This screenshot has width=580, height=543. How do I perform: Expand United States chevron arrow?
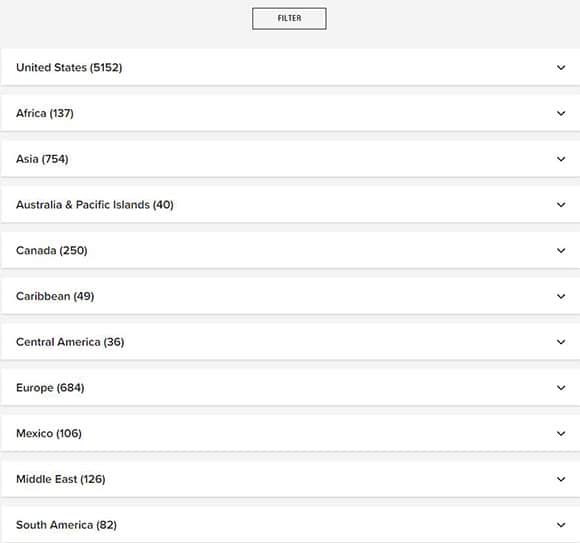(561, 68)
